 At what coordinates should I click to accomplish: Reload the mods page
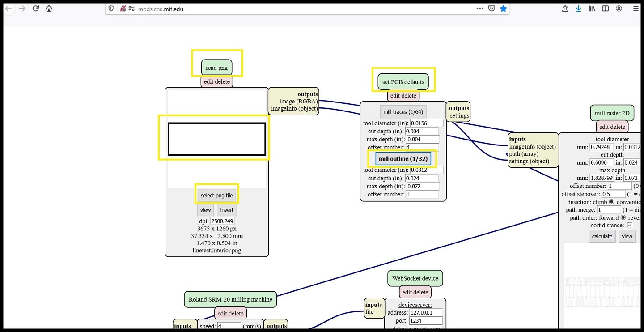pyautogui.click(x=36, y=9)
